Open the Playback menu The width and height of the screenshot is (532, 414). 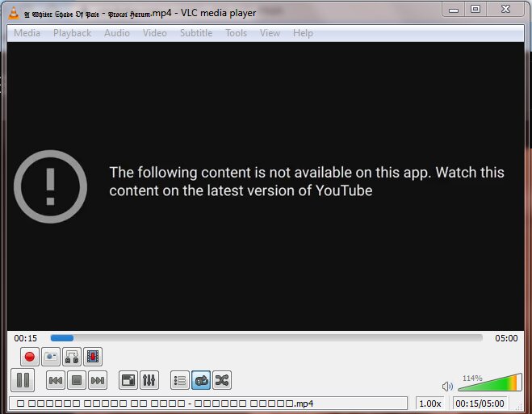tap(72, 33)
